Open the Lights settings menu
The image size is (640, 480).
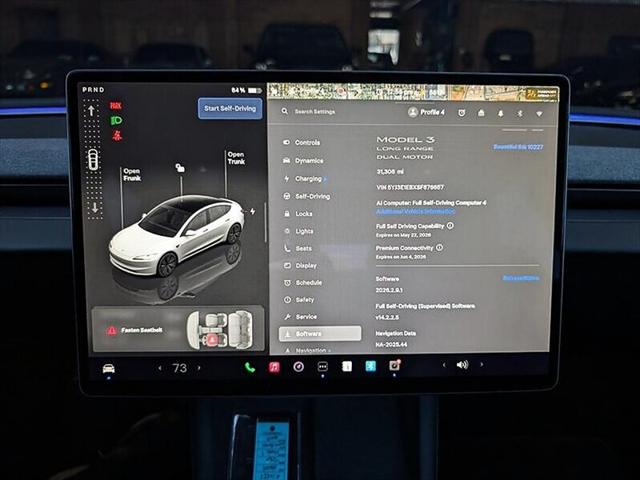(299, 231)
